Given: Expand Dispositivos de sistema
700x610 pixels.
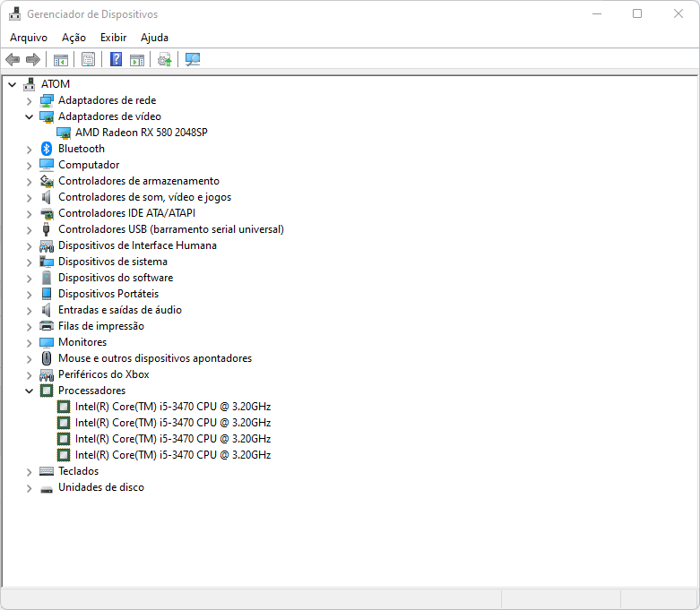Looking at the screenshot, I should coord(29,262).
